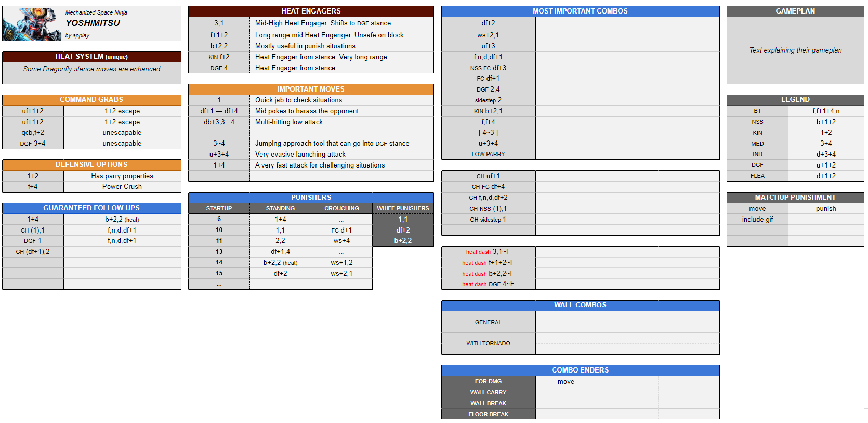
Task: Click the blue MOST IMPORTANT COMBOS header
Action: (580, 11)
